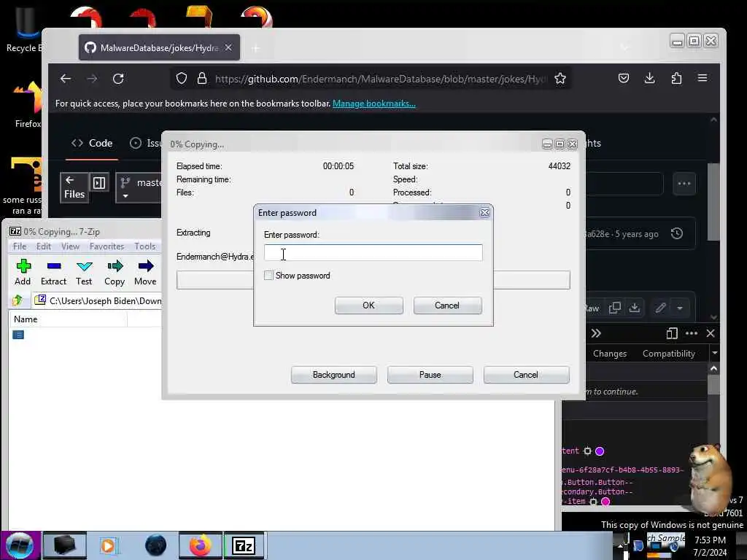
Task: Click the 7-Zip Extract toolbar icon
Action: pyautogui.click(x=53, y=273)
